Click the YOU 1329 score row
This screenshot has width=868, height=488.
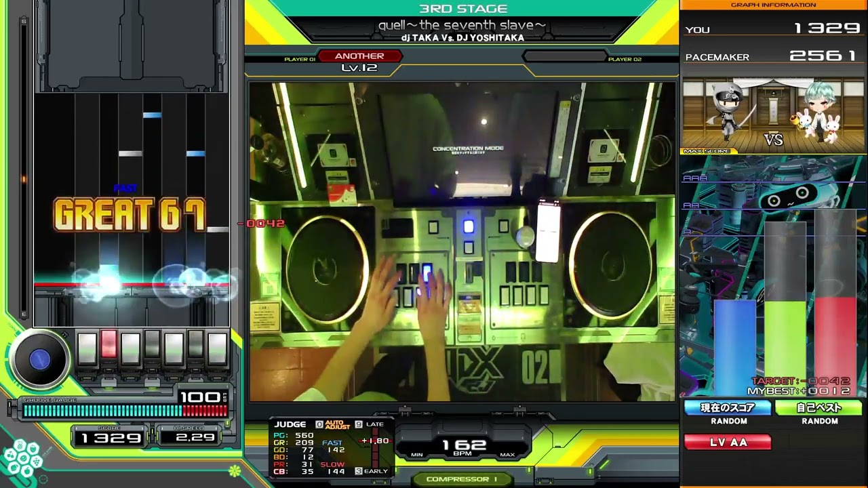[773, 28]
